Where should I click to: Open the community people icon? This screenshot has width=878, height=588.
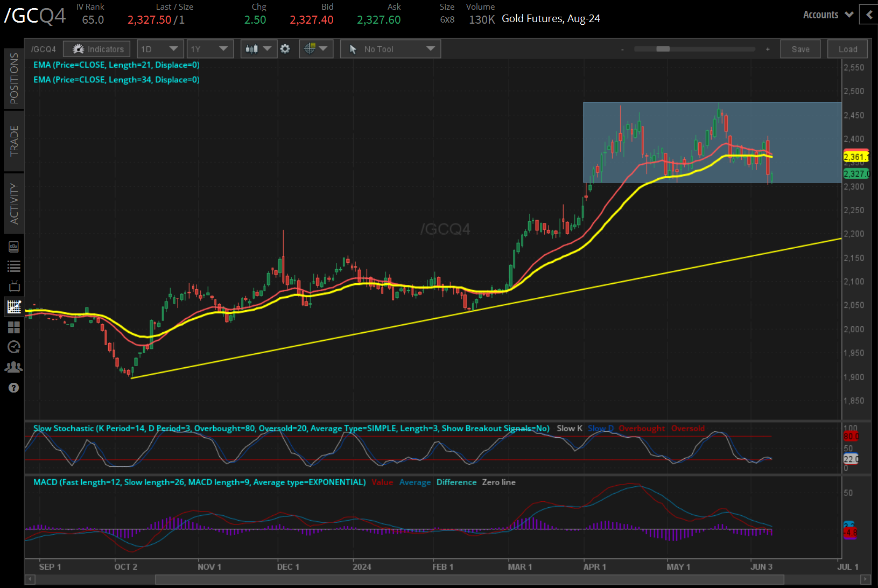point(14,367)
